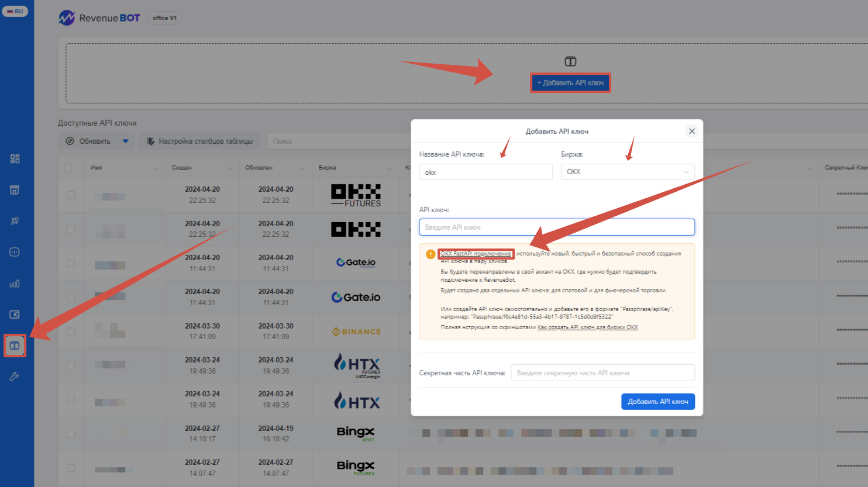This screenshot has width=868, height=487.
Task: Click the Обновить refresh button
Action: coord(88,141)
